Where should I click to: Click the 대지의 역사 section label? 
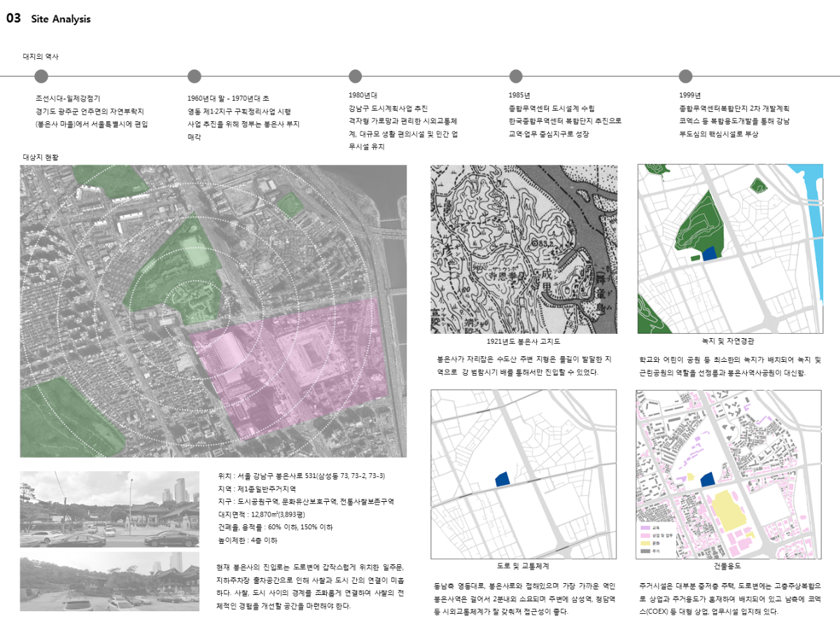point(41,57)
